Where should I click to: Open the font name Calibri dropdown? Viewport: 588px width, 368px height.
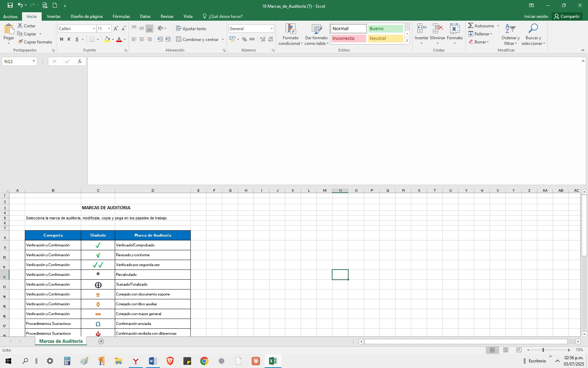coord(94,29)
